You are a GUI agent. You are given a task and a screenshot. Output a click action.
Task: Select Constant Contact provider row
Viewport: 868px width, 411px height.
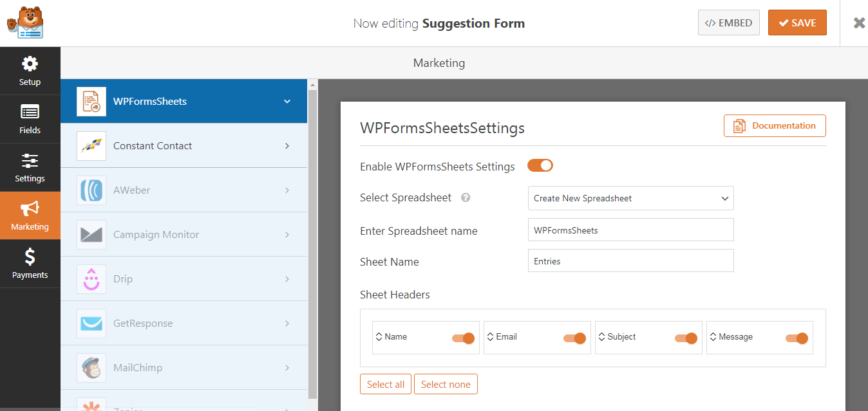(184, 146)
